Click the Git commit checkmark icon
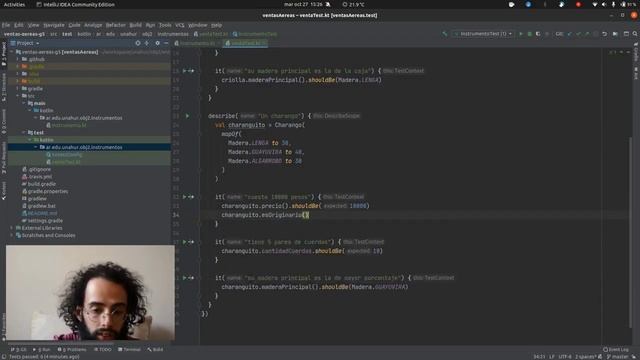Viewport: 640px width, 360px height. pos(578,34)
